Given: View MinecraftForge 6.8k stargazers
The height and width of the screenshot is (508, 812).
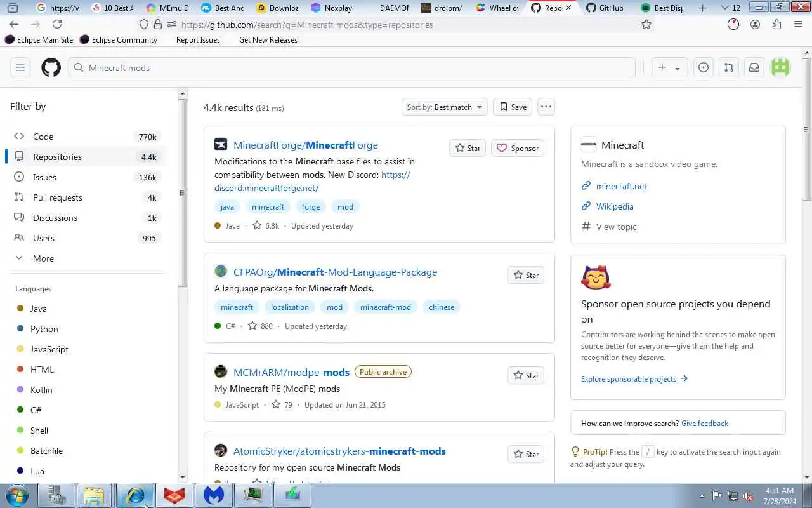Looking at the screenshot, I should [266, 225].
